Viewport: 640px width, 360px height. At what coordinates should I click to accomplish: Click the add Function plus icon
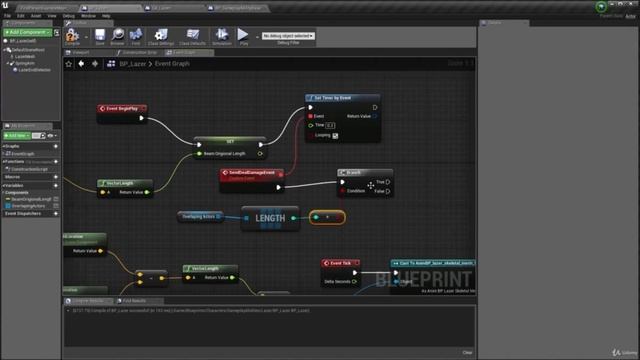(56, 162)
